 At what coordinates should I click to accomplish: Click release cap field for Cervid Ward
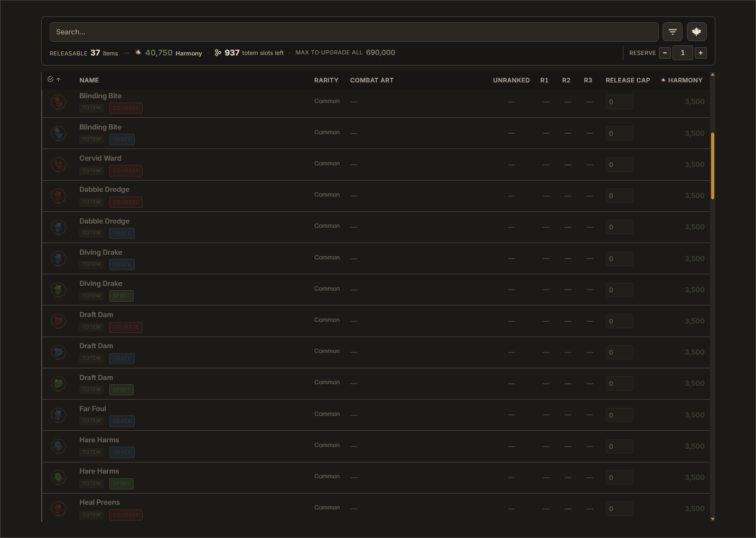tap(619, 164)
